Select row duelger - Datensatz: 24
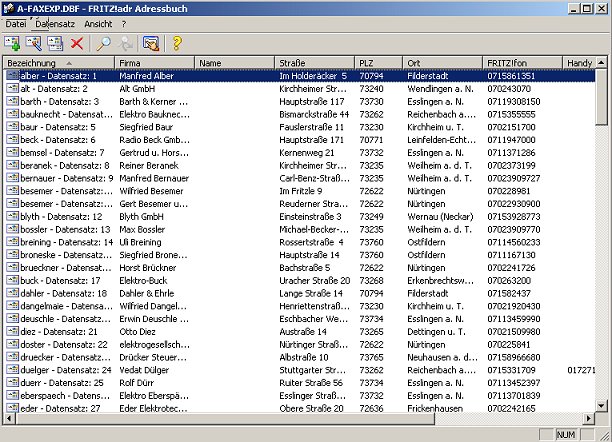612x442 pixels. tap(299, 370)
